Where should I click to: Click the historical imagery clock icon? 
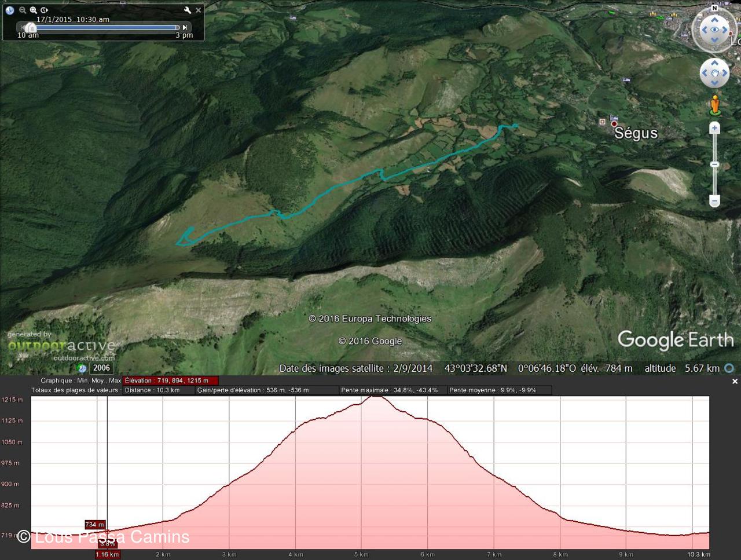click(x=10, y=10)
